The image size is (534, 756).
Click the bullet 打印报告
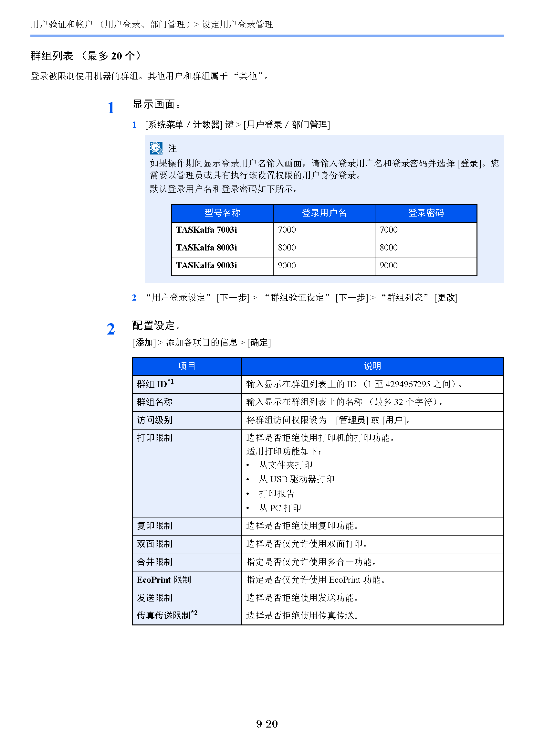pos(277,494)
